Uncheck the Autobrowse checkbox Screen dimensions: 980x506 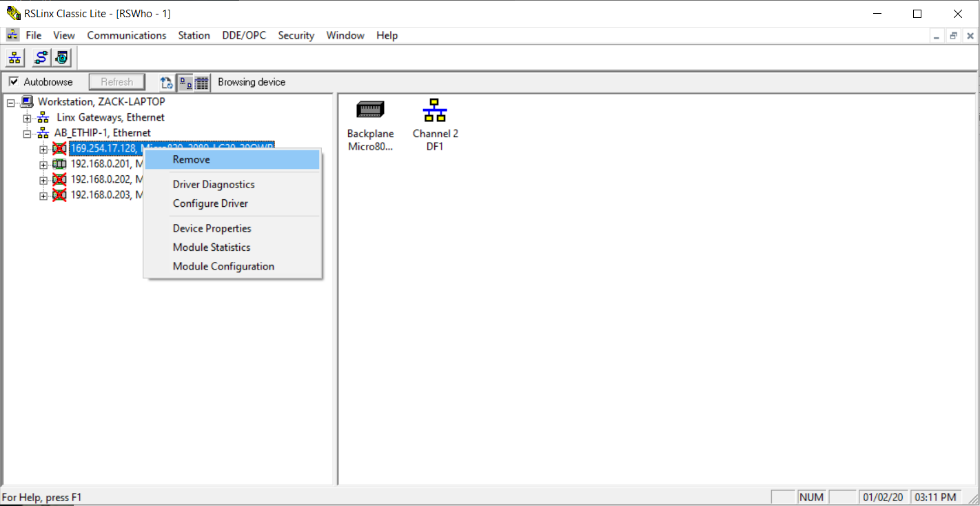click(14, 82)
